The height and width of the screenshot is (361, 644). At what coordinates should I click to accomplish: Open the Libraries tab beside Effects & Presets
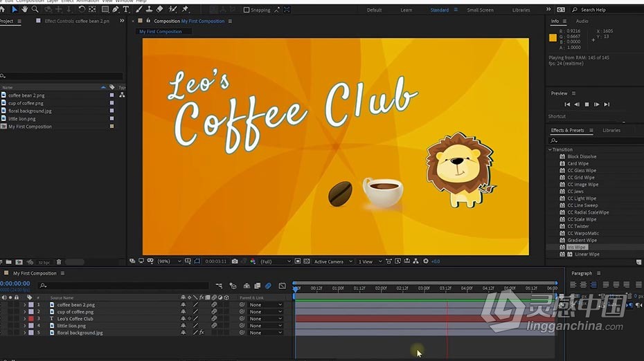[x=611, y=131]
